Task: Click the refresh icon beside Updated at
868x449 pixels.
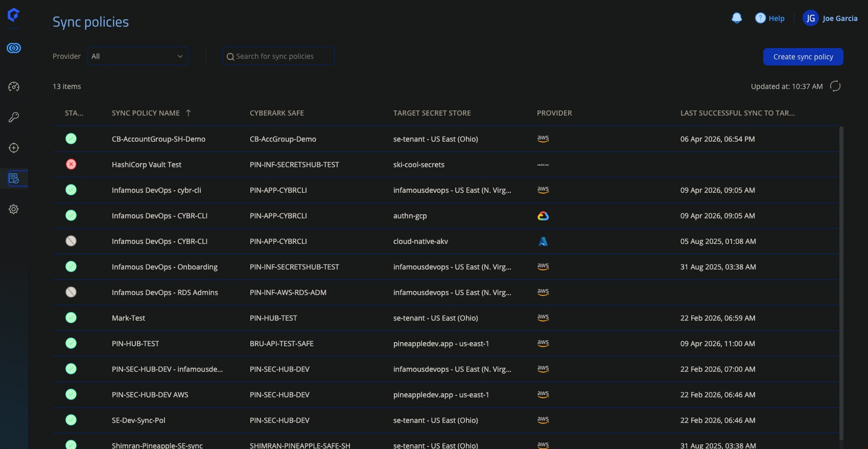Action: (x=835, y=86)
